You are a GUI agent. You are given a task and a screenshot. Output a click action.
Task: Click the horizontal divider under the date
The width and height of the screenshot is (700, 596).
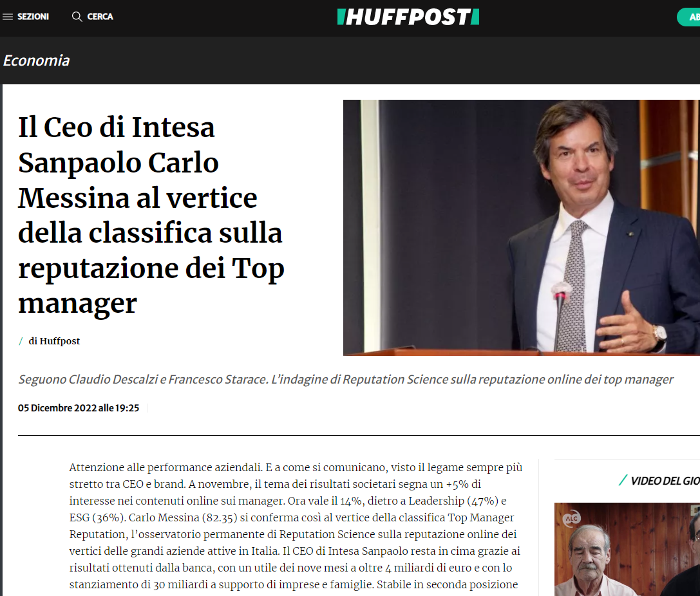click(x=359, y=435)
